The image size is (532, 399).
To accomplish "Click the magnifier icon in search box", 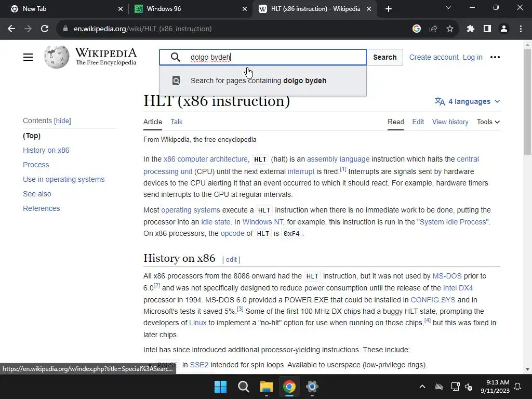I will point(176,57).
